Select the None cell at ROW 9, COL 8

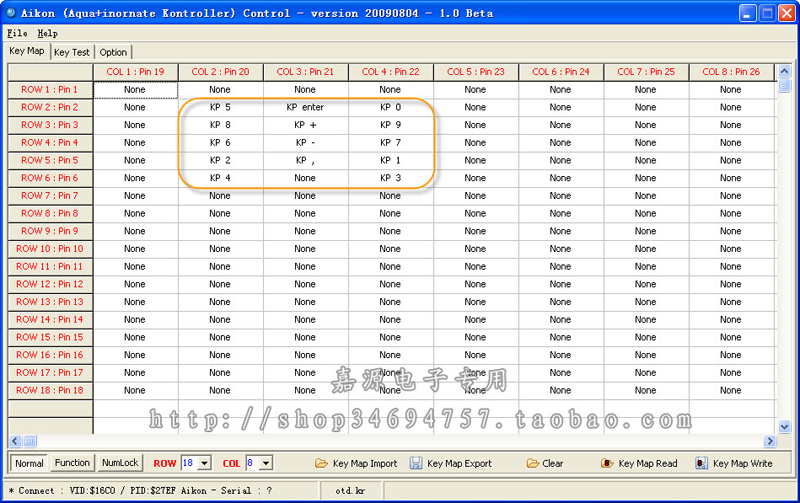tap(731, 231)
